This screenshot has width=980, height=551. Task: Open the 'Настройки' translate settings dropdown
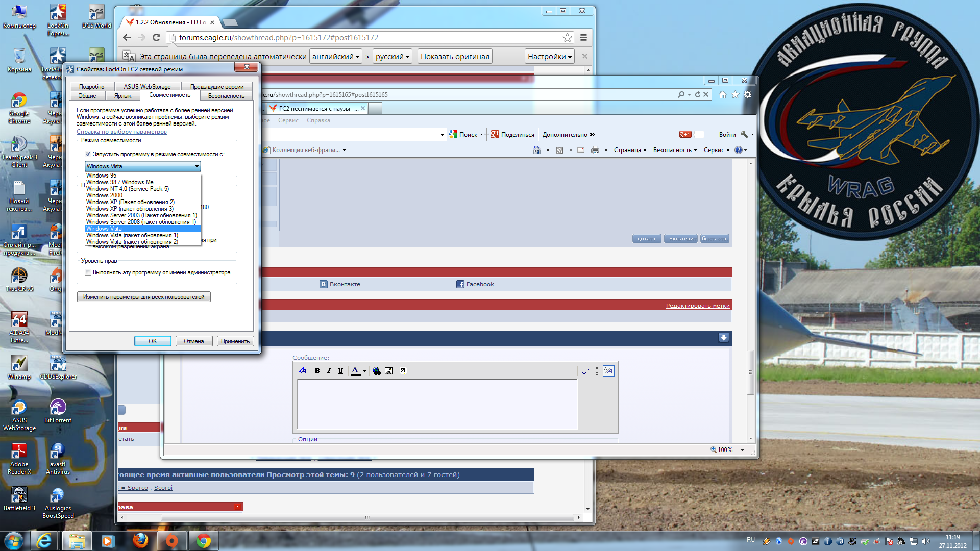coord(550,57)
